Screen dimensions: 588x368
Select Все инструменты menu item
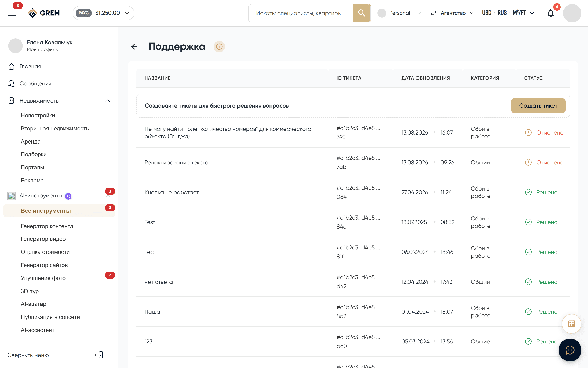pyautogui.click(x=59, y=211)
